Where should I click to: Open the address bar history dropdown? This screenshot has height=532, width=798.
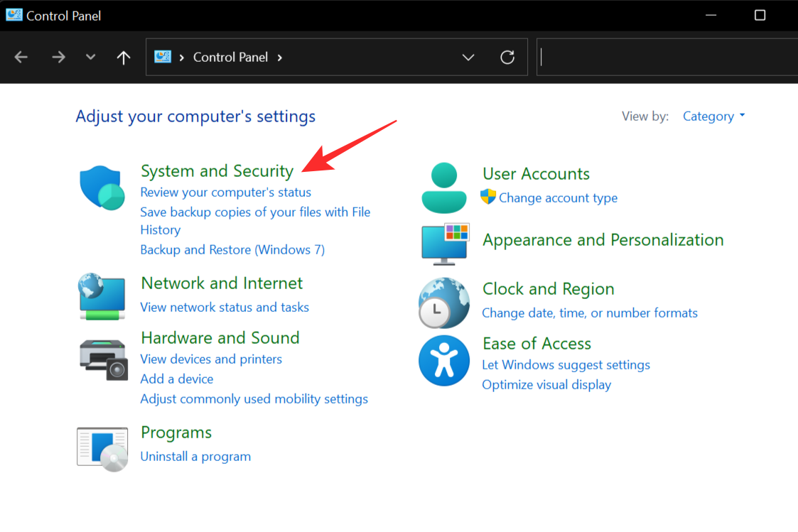click(468, 57)
